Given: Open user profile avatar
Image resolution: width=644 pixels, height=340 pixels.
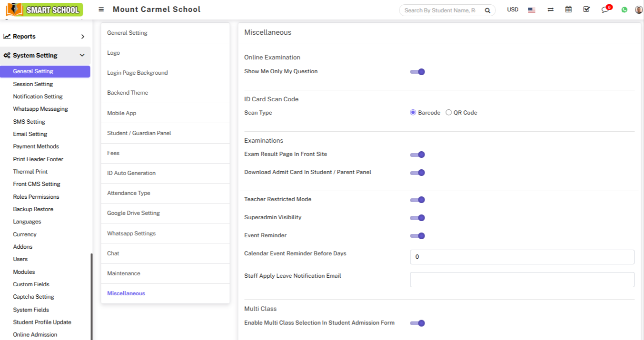Looking at the screenshot, I should point(639,10).
